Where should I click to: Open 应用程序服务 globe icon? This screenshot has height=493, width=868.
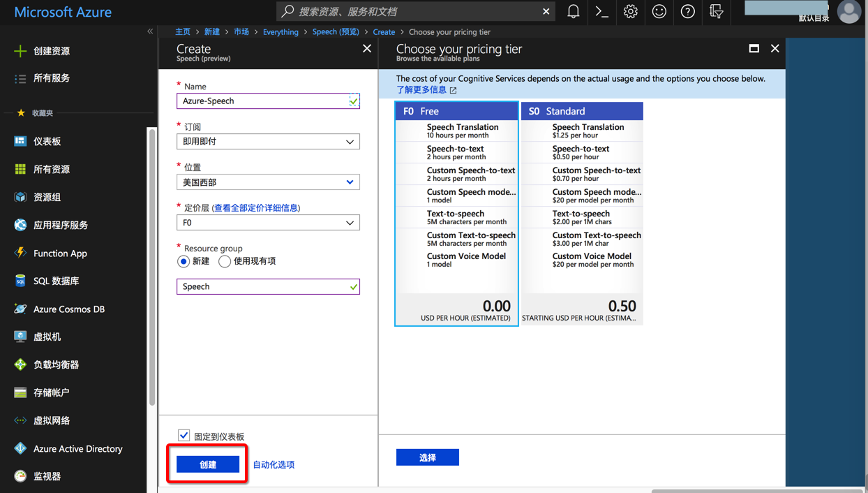20,225
